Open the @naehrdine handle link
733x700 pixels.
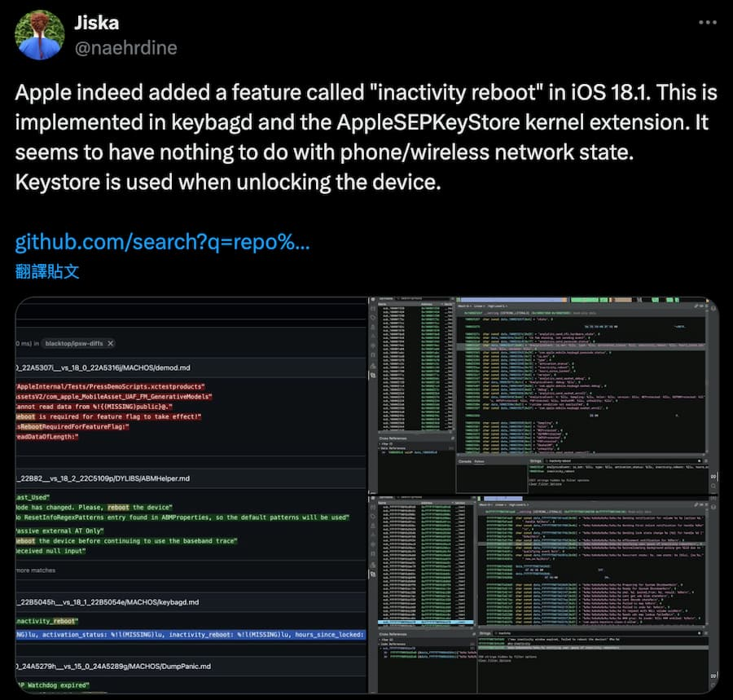[x=125, y=48]
